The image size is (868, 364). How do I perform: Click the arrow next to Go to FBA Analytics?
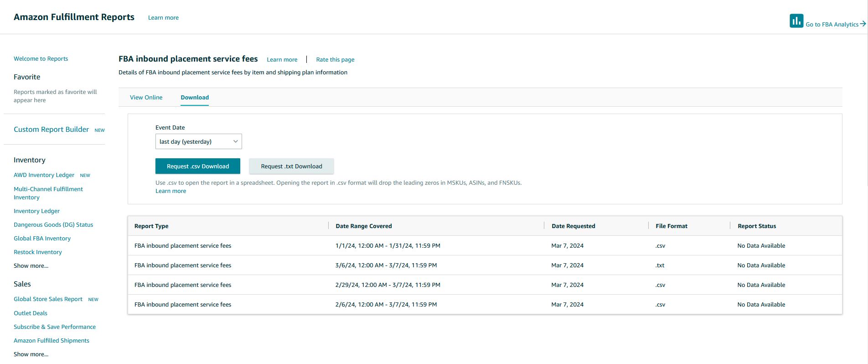(863, 24)
